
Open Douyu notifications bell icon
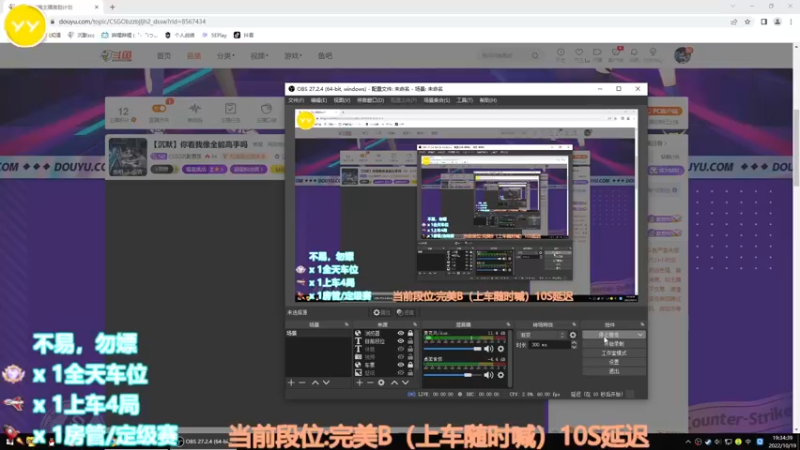click(x=634, y=53)
